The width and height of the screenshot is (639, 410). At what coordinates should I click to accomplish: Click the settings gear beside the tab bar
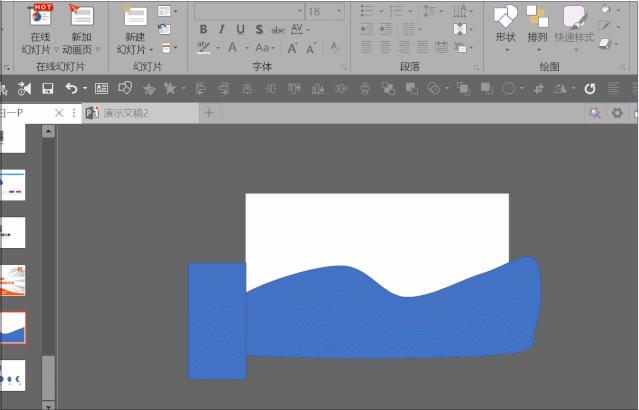[x=617, y=113]
